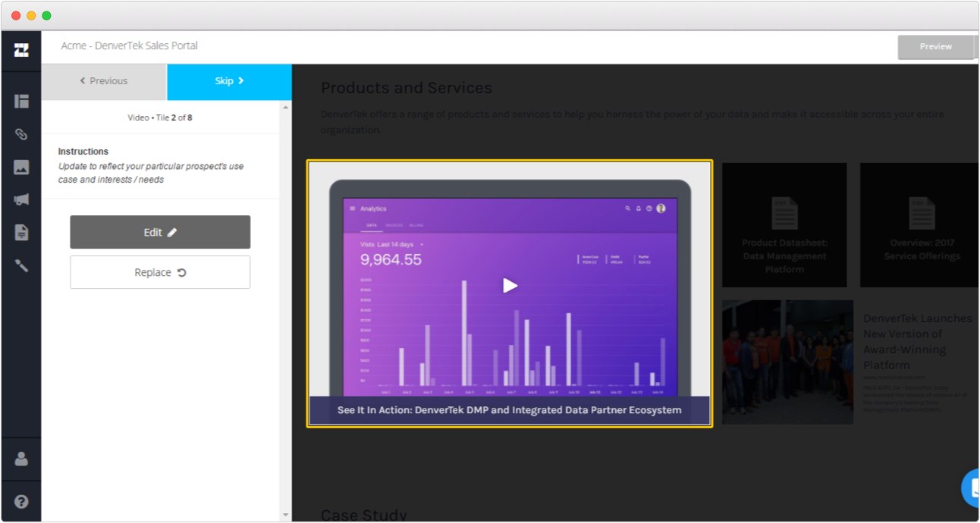Open the Product Datasheet PDF tile
This screenshot has width=980, height=523.
click(x=784, y=225)
